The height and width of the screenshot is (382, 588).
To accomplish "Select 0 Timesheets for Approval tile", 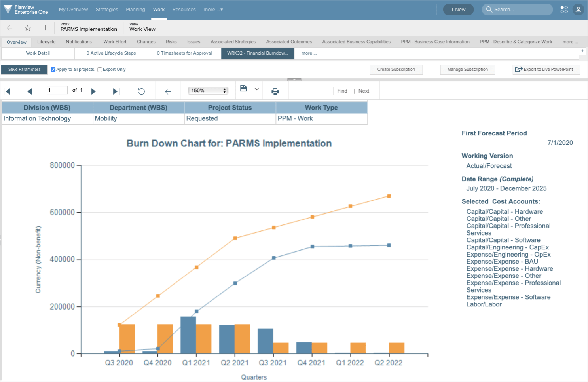I will [184, 53].
